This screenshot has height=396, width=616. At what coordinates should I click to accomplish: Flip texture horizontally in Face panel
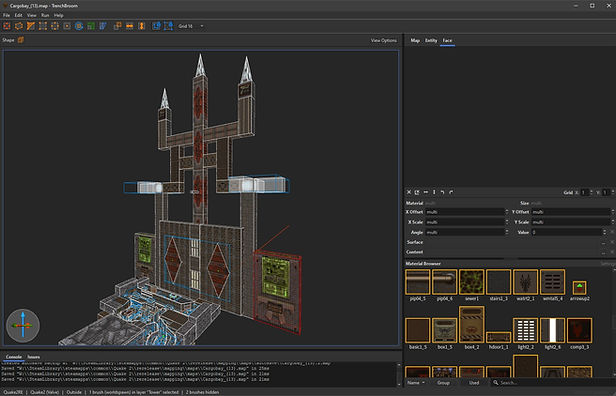[x=426, y=192]
